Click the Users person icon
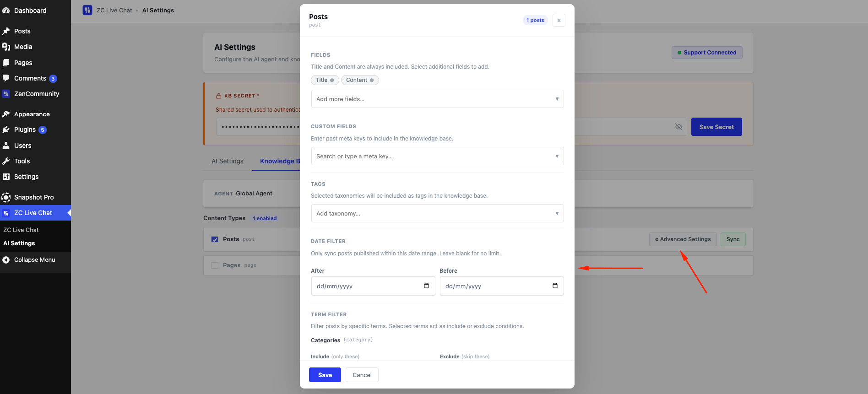 click(x=6, y=146)
